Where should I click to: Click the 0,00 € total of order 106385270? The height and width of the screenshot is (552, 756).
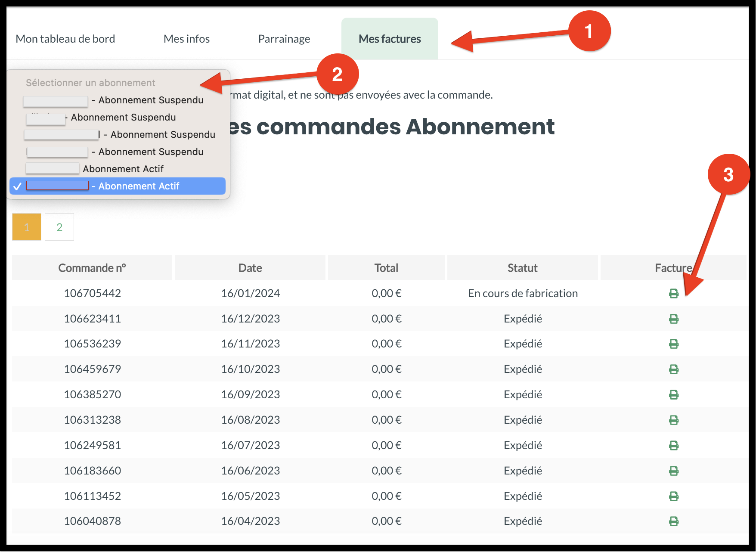coord(387,394)
